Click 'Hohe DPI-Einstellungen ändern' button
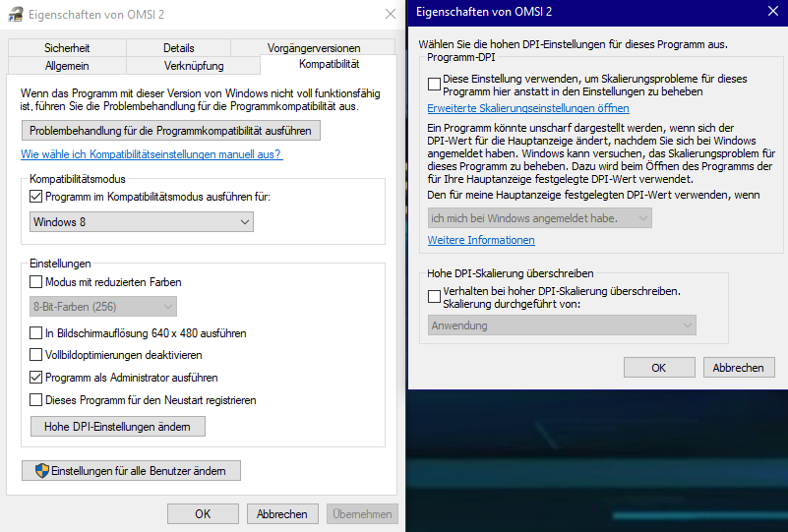Viewport: 788px width, 532px height. click(x=118, y=427)
